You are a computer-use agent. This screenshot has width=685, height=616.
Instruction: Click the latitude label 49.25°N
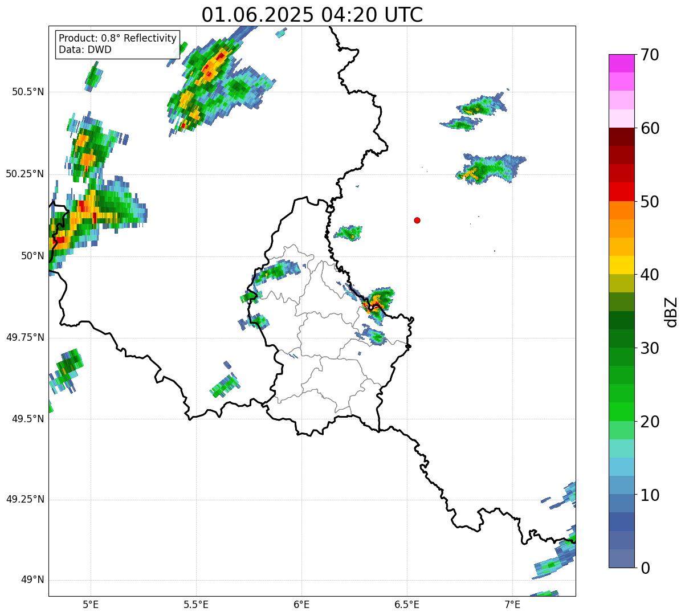click(25, 500)
